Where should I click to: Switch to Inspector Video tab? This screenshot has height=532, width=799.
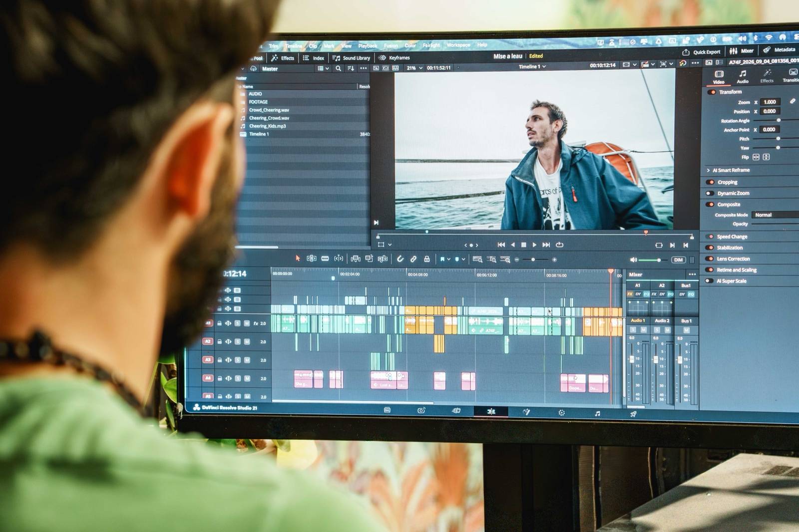click(719, 77)
